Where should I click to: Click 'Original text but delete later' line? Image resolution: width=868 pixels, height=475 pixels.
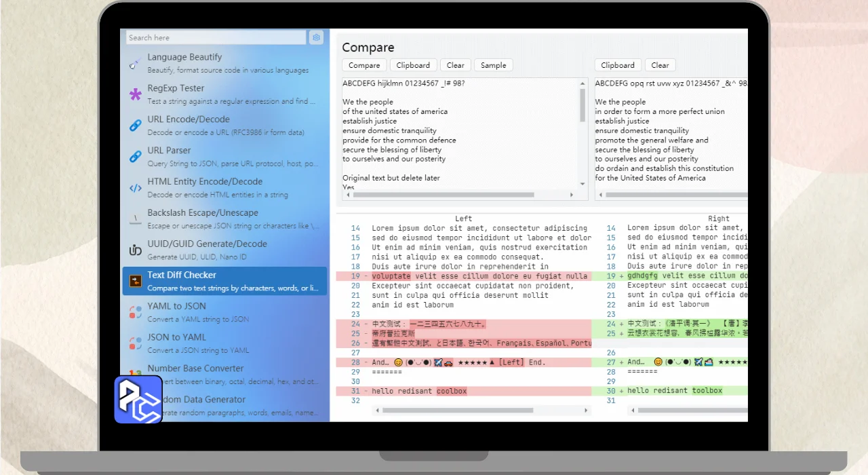(x=391, y=178)
